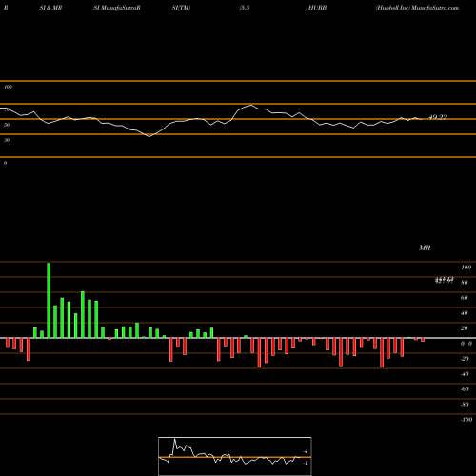Click the 50 label on the RSI axis
Image resolution: width=476 pixels, height=476 pixels.
coord(7,125)
